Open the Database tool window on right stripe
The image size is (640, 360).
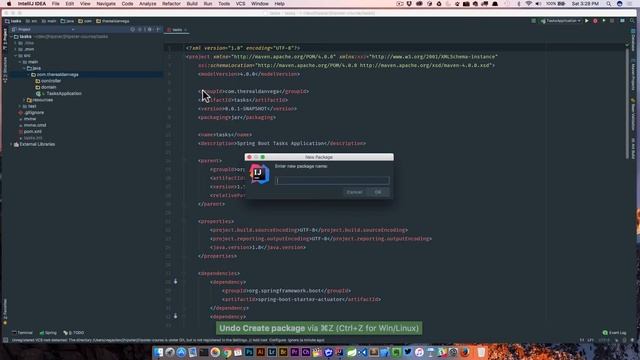tap(633, 40)
